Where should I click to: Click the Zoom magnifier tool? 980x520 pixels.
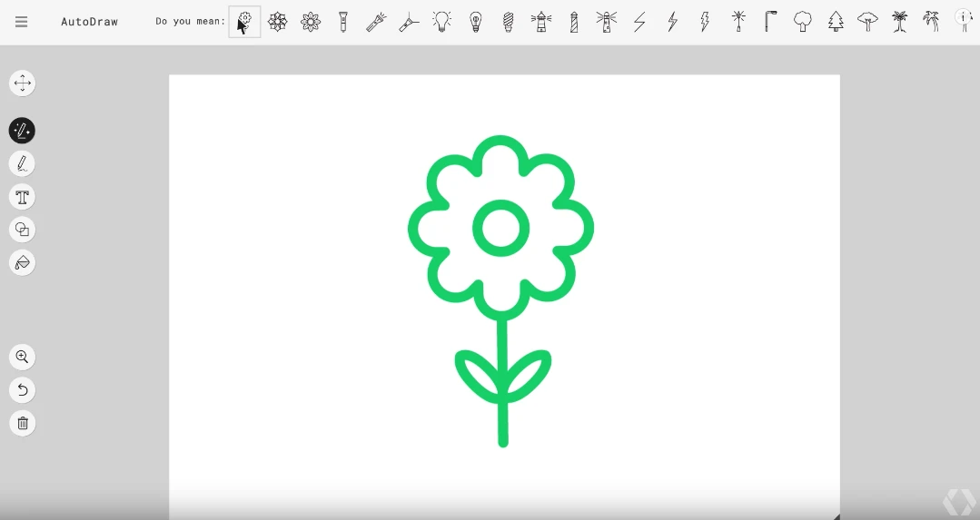coord(23,357)
